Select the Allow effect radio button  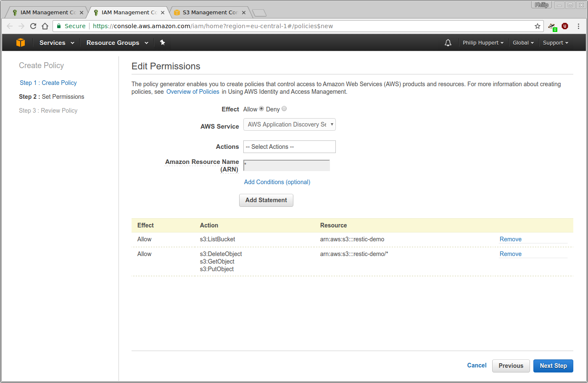coord(261,109)
